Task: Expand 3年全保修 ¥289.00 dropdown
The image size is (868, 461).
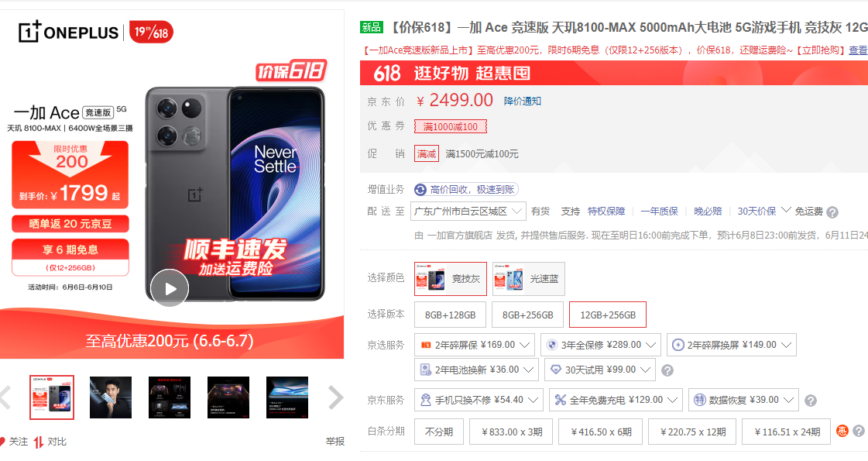Action: coord(601,345)
